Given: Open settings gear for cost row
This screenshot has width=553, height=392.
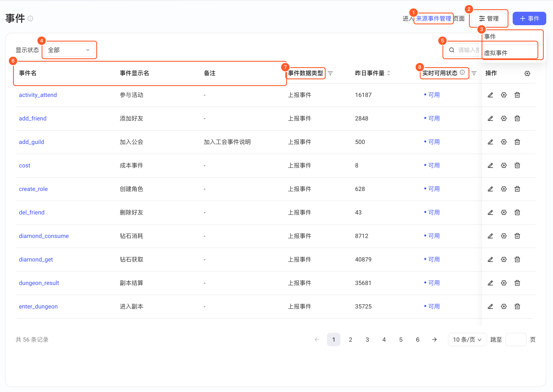Looking at the screenshot, I should tap(504, 165).
